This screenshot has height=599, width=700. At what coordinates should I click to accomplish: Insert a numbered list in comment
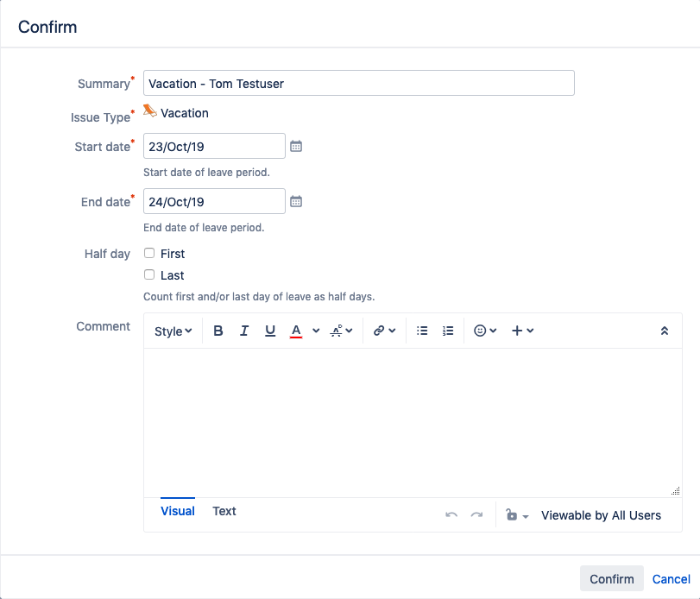448,331
